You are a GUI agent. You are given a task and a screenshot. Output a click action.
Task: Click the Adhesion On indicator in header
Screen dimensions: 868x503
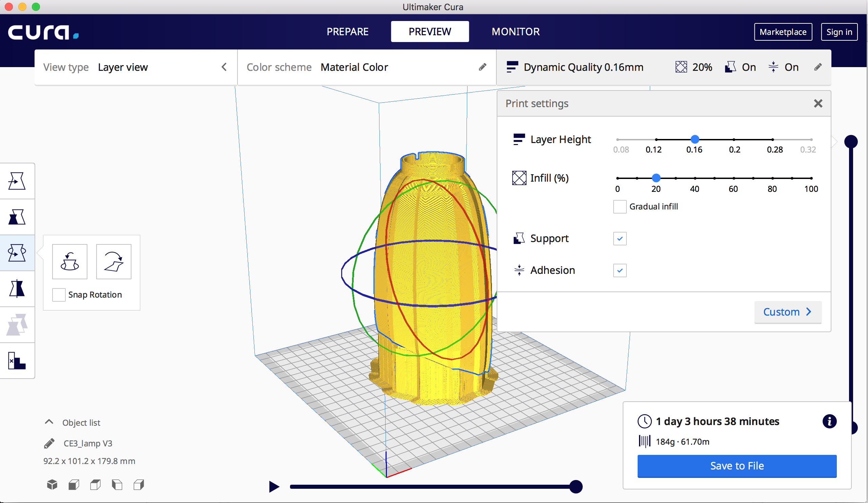tap(783, 67)
